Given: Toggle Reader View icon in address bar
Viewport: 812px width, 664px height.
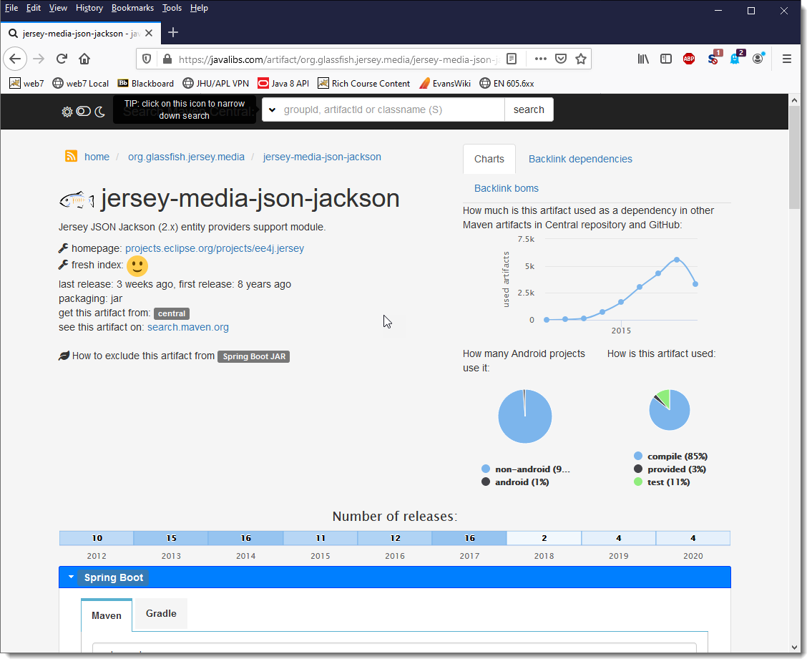Looking at the screenshot, I should (512, 59).
